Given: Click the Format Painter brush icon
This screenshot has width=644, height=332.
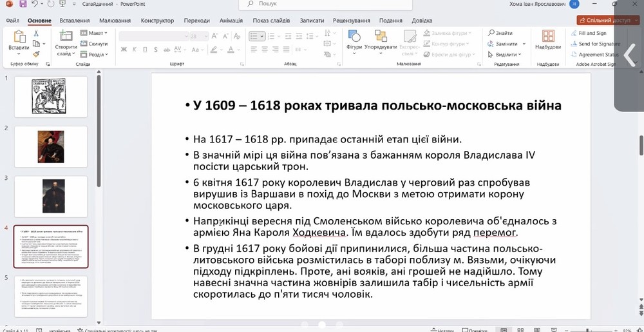Looking at the screenshot, I should (x=36, y=54).
